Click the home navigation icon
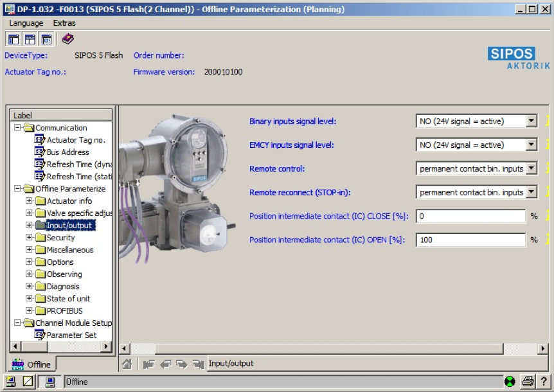 click(127, 363)
